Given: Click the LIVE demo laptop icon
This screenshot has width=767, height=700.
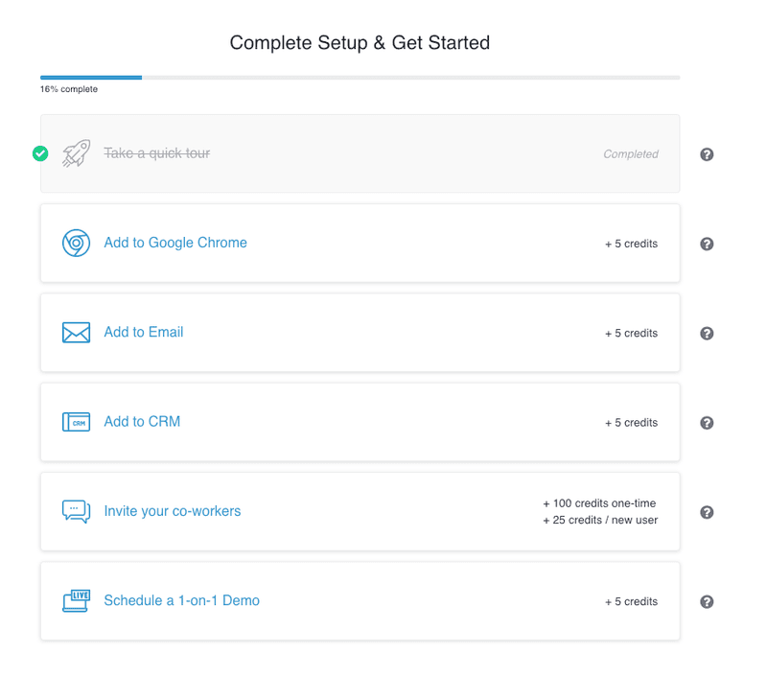Looking at the screenshot, I should (76, 601).
